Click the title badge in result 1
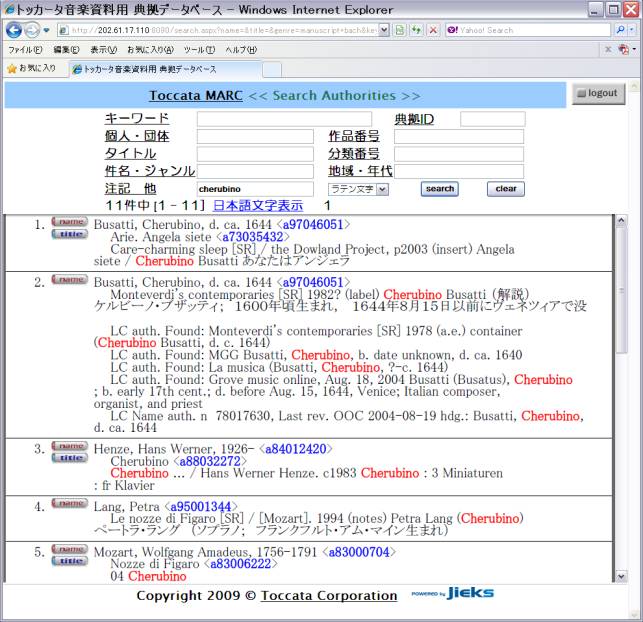 point(70,234)
